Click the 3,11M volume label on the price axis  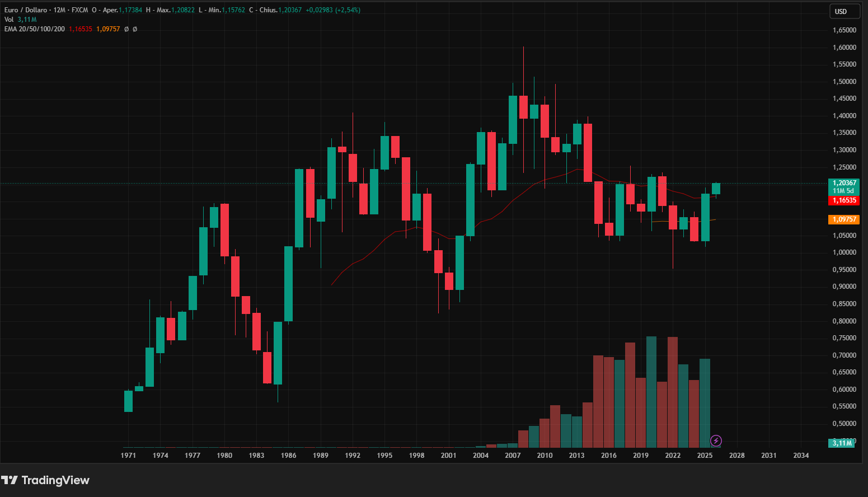tap(842, 443)
